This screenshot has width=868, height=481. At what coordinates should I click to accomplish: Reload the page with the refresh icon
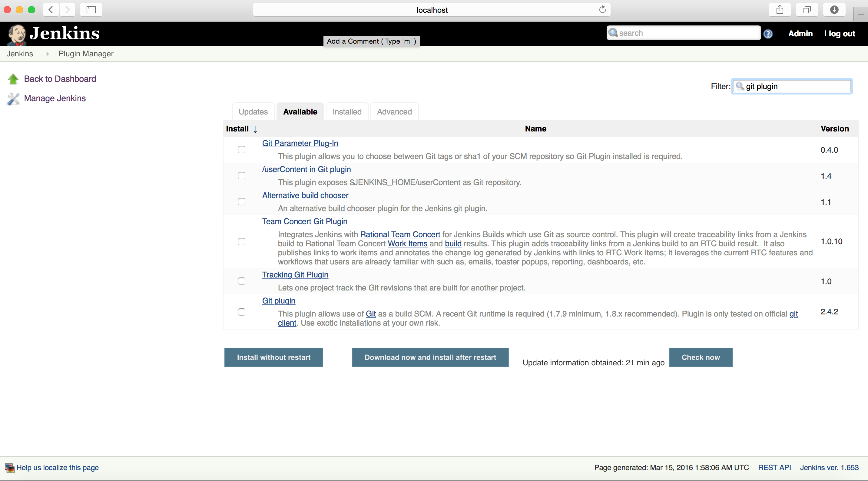(x=602, y=9)
